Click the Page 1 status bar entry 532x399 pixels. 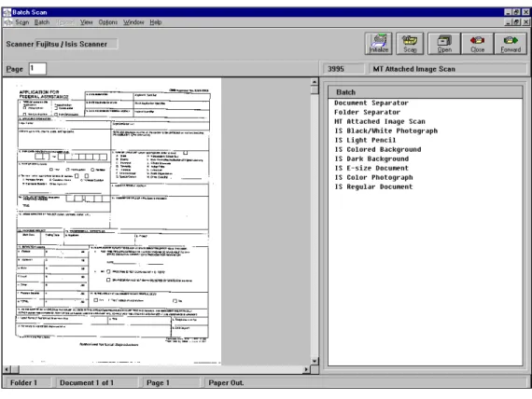[x=171, y=383]
